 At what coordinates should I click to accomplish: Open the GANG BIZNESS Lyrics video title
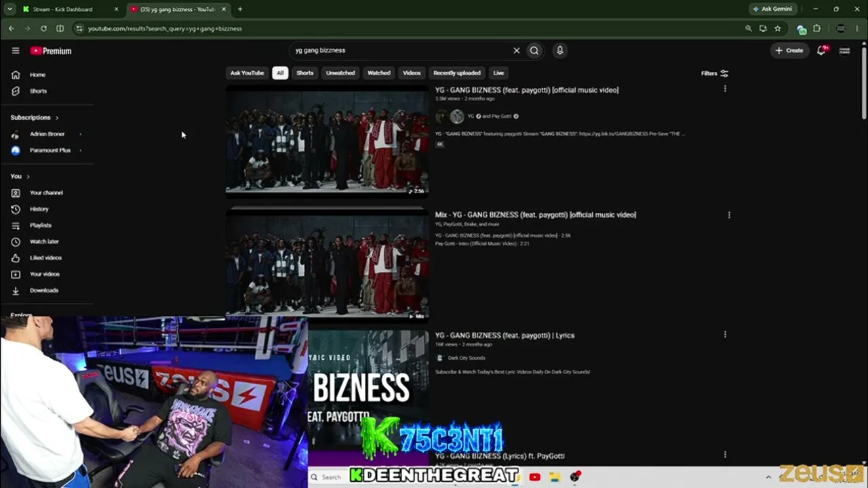(505, 335)
